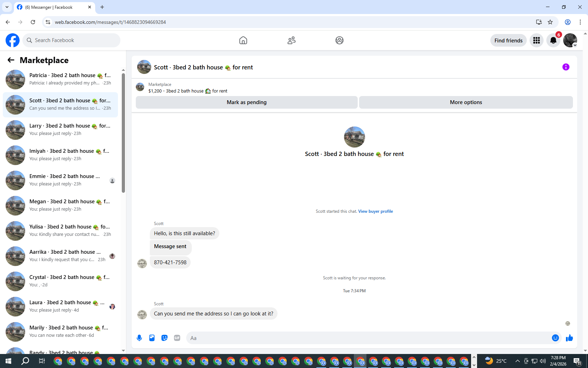Go back using Marketplace back arrow
This screenshot has height=368, width=588.
point(11,60)
